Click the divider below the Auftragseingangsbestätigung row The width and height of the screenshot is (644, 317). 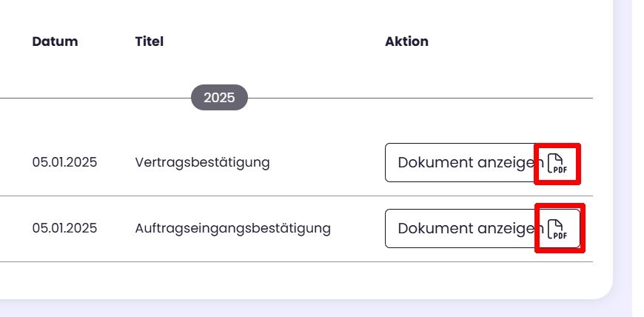coord(222,261)
